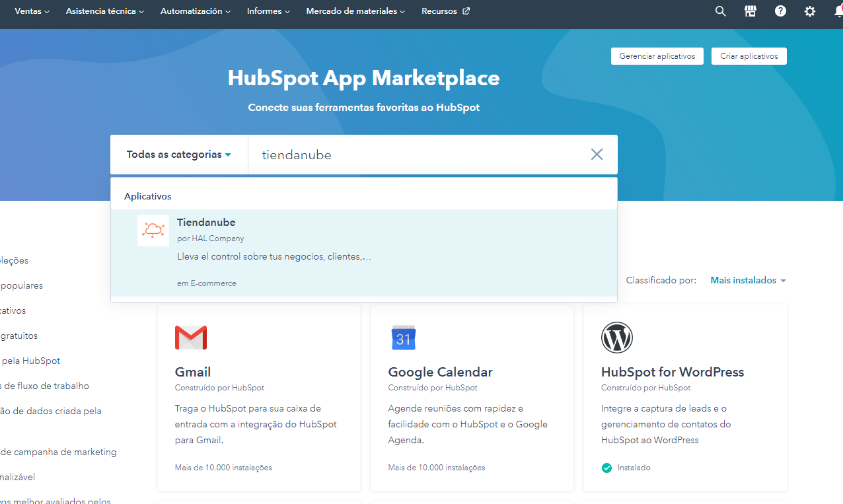Click the notifications bell icon
The width and height of the screenshot is (843, 504).
[838, 11]
